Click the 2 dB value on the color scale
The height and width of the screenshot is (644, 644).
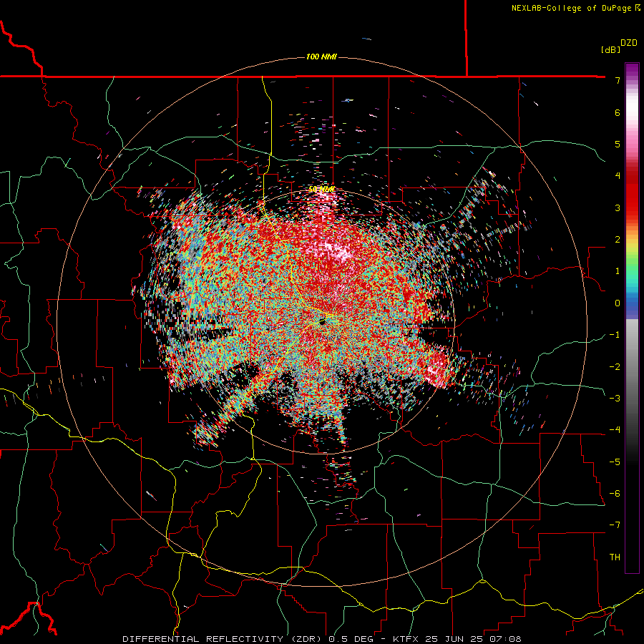[618, 240]
